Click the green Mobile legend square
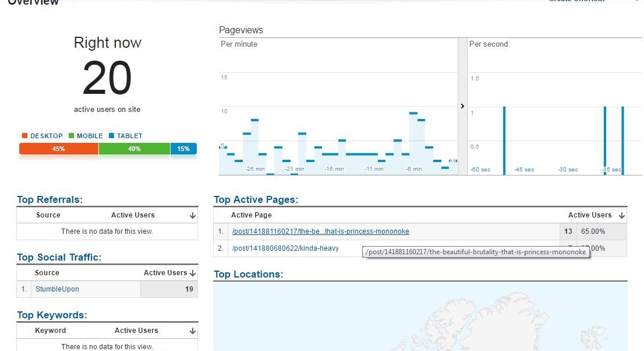Viewport: 644px width, 351px height. click(71, 135)
